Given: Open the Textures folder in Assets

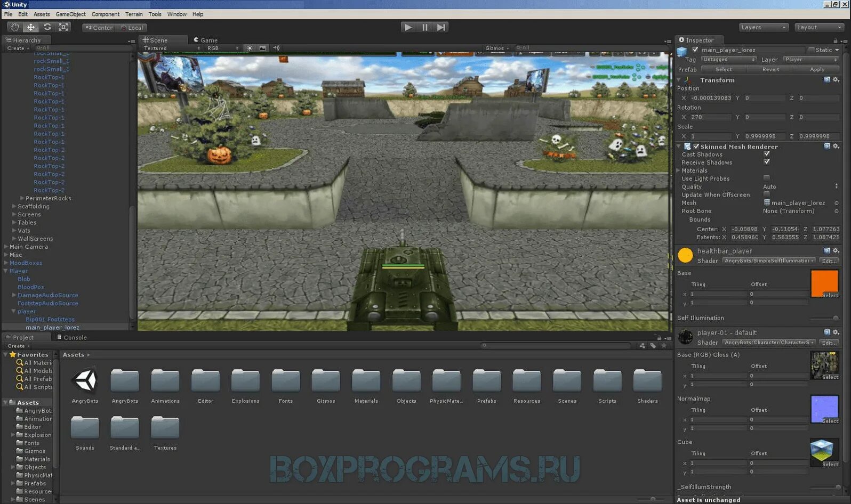Looking at the screenshot, I should [165, 433].
